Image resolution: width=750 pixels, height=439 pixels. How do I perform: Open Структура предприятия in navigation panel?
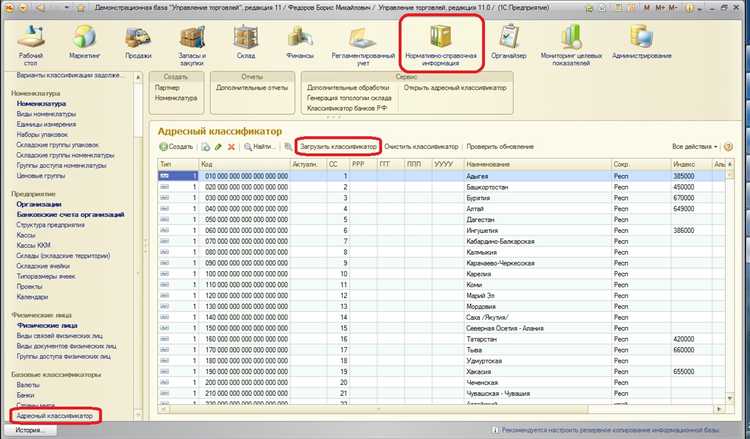coord(50,225)
